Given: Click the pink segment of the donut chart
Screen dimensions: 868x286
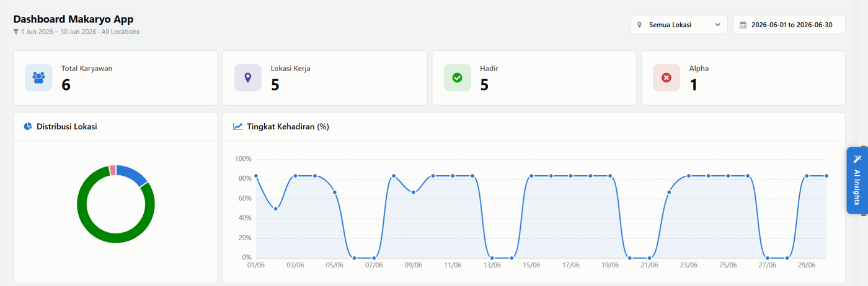Looking at the screenshot, I should [x=112, y=170].
